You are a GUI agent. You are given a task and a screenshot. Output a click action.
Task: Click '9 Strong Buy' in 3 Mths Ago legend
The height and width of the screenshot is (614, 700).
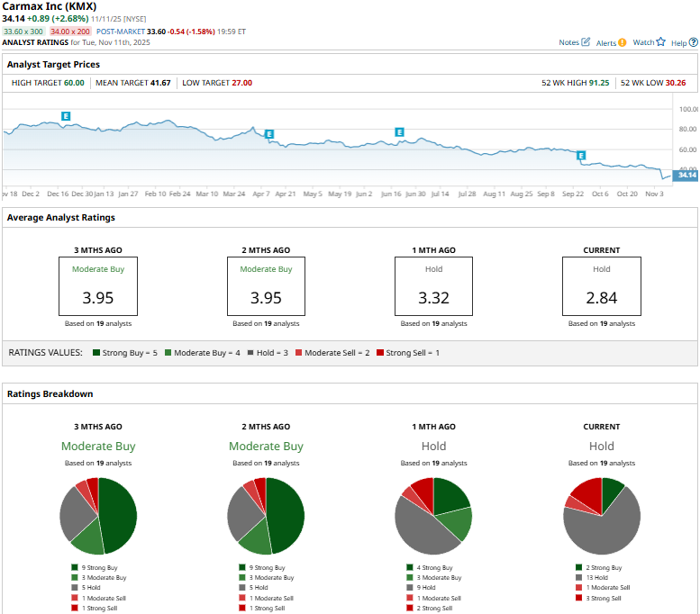[x=100, y=567]
